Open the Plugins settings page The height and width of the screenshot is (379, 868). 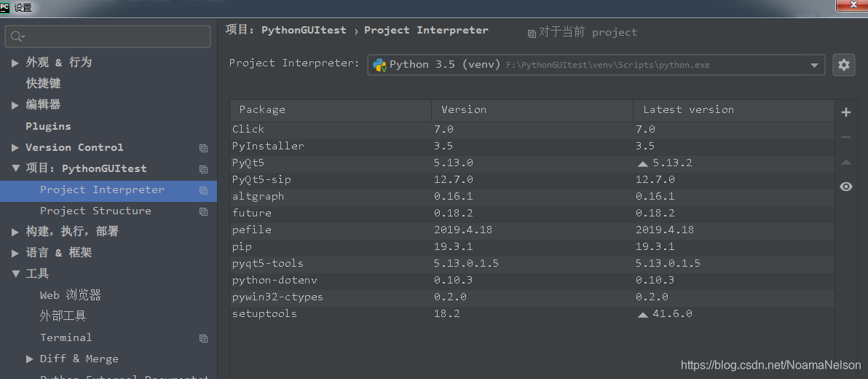click(x=48, y=126)
